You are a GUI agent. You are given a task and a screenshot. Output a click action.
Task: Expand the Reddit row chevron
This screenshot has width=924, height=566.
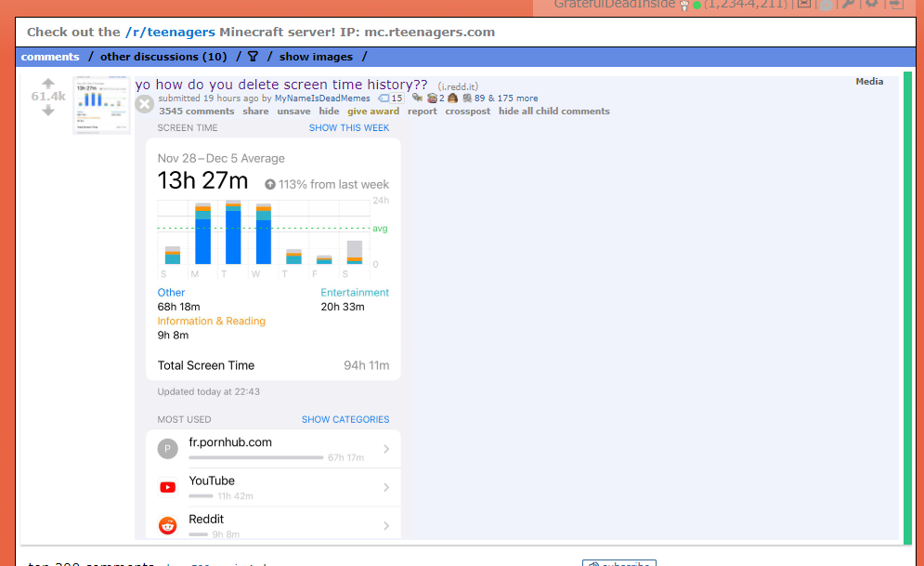tap(386, 526)
